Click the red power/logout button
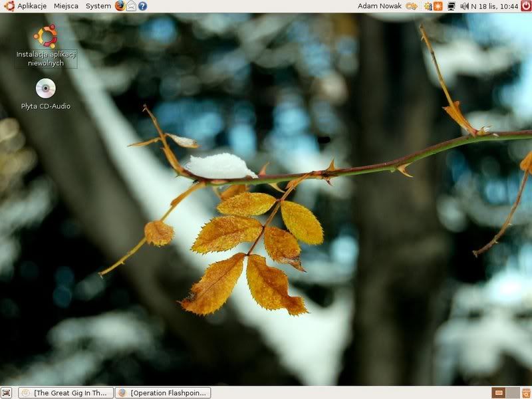The image size is (532, 399). pos(526,6)
